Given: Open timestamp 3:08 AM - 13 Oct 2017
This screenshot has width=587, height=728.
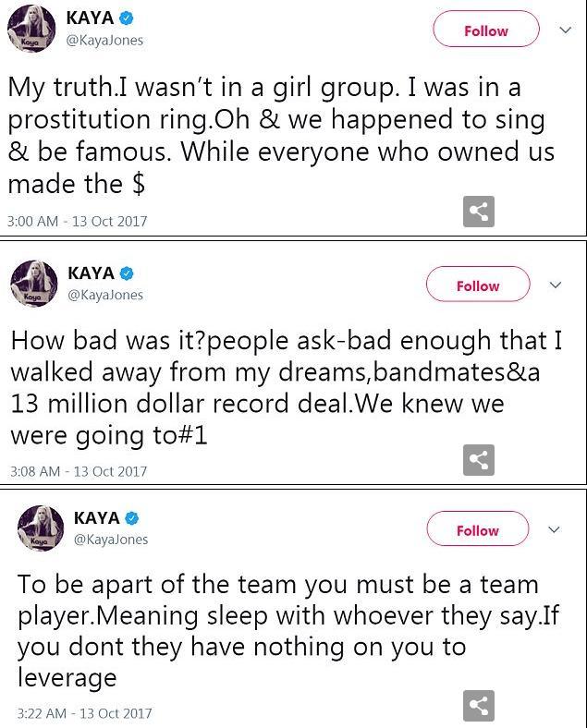Looking at the screenshot, I should (x=79, y=471).
